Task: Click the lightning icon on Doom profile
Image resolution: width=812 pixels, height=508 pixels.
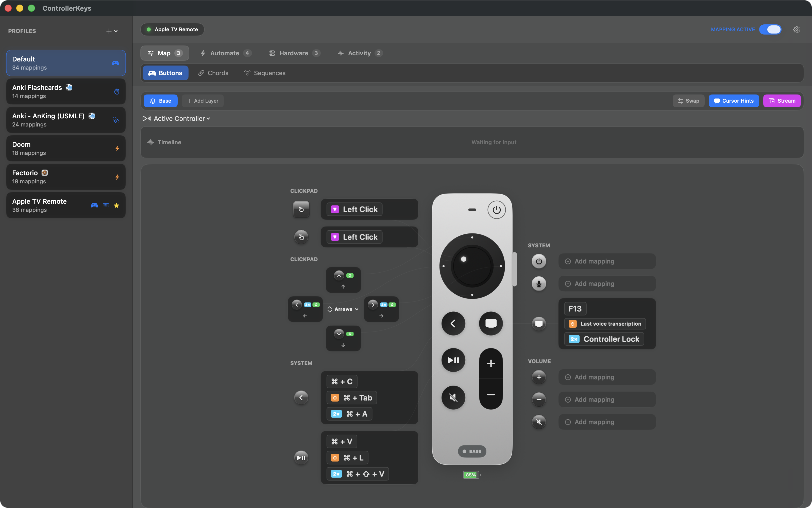Action: click(117, 149)
